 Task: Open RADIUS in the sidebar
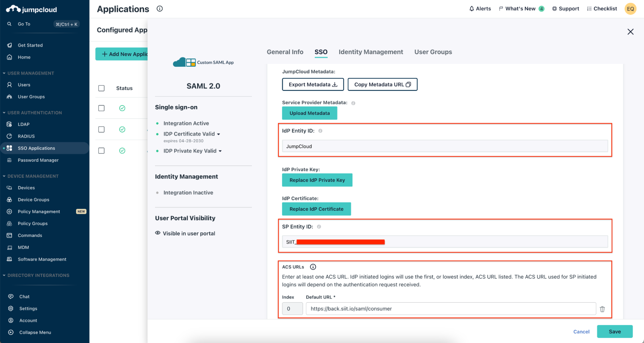pos(26,136)
